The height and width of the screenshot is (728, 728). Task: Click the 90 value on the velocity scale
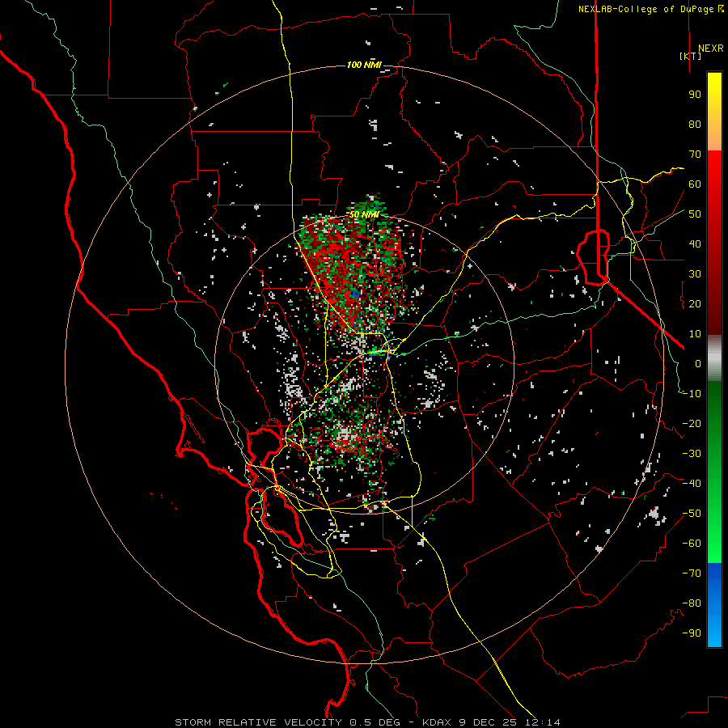[x=695, y=95]
